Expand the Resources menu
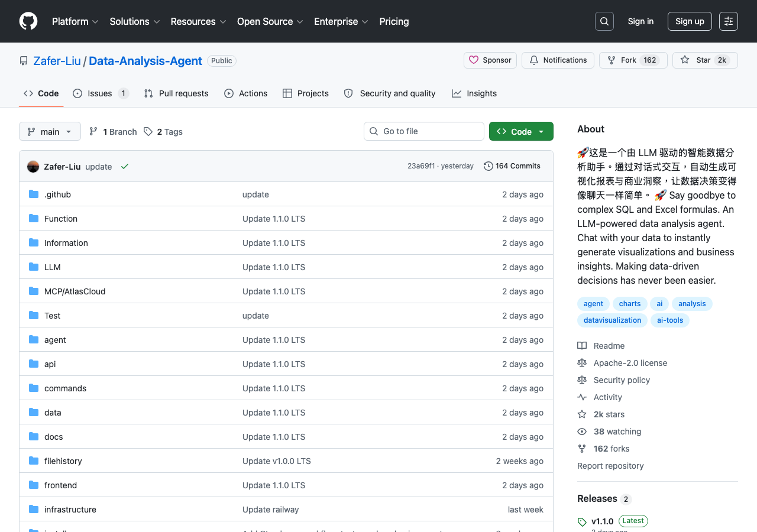Image resolution: width=757 pixels, height=532 pixels. [198, 21]
